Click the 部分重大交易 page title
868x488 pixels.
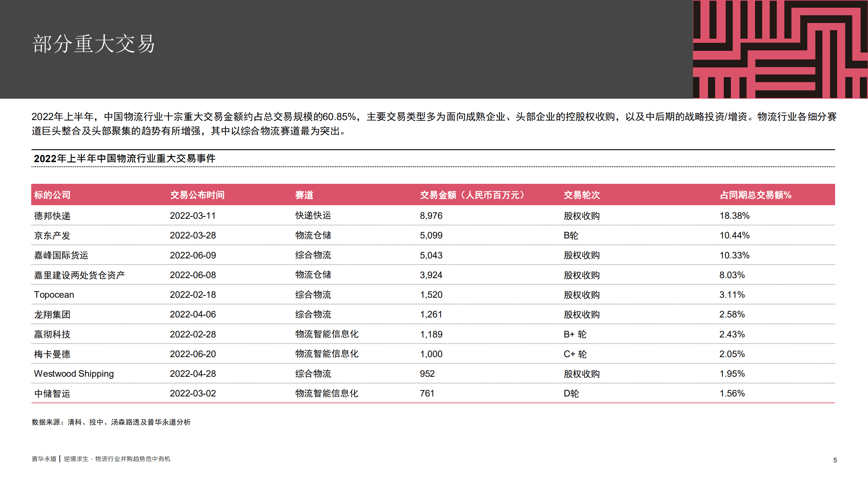[x=93, y=44]
